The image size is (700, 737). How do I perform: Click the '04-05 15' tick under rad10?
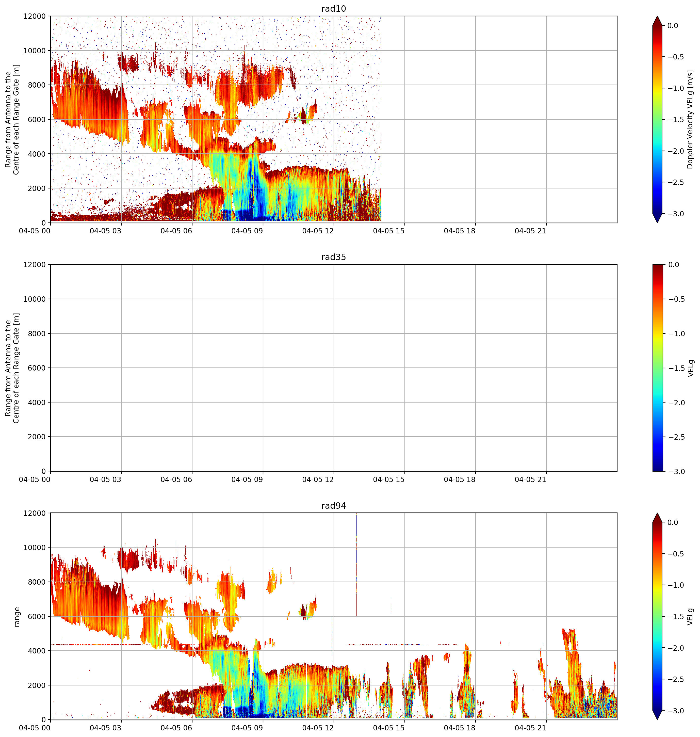click(x=389, y=231)
